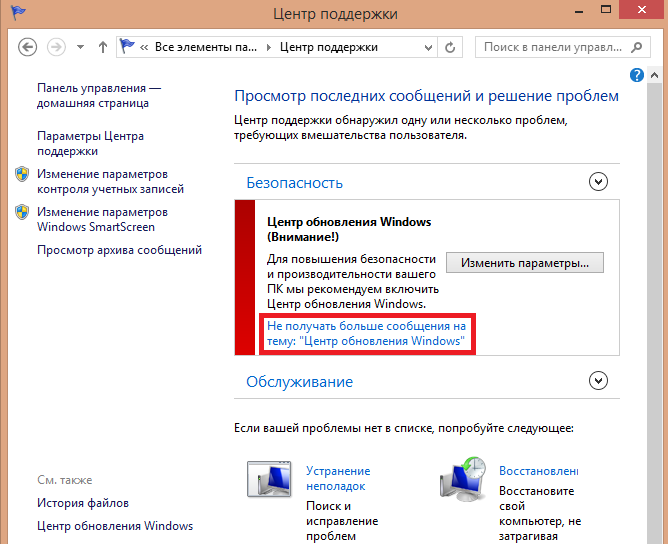
Task: Click the double chevron breadcrumb overflow
Action: click(x=144, y=47)
